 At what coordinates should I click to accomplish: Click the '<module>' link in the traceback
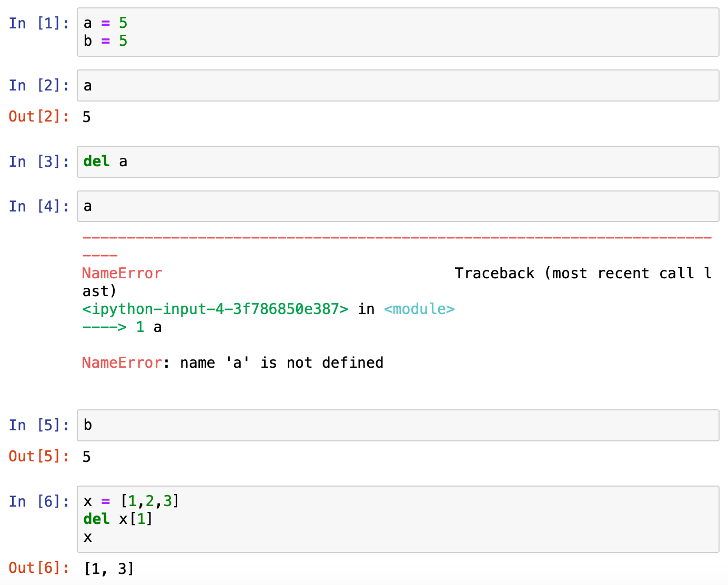[x=419, y=309]
